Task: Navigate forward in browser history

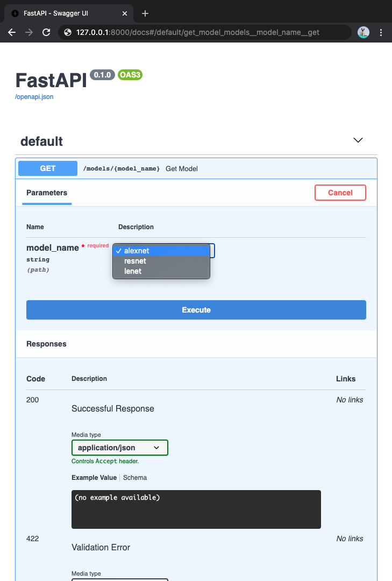Action: (x=29, y=32)
